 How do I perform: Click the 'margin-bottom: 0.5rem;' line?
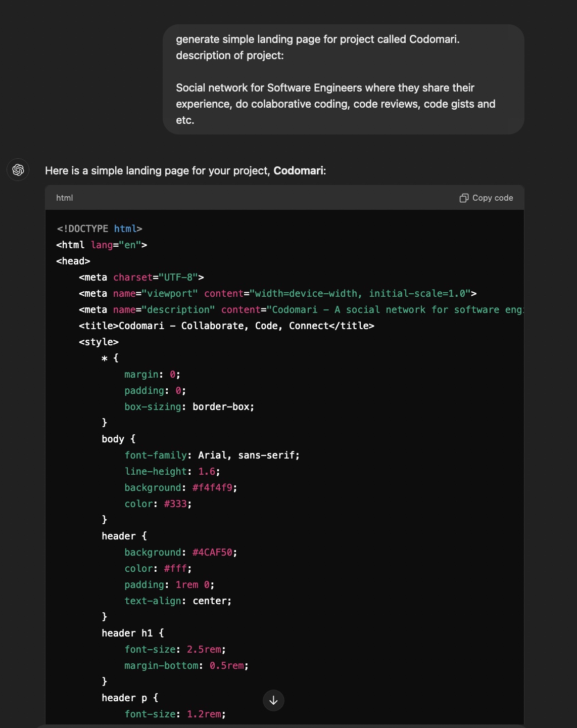[187, 665]
